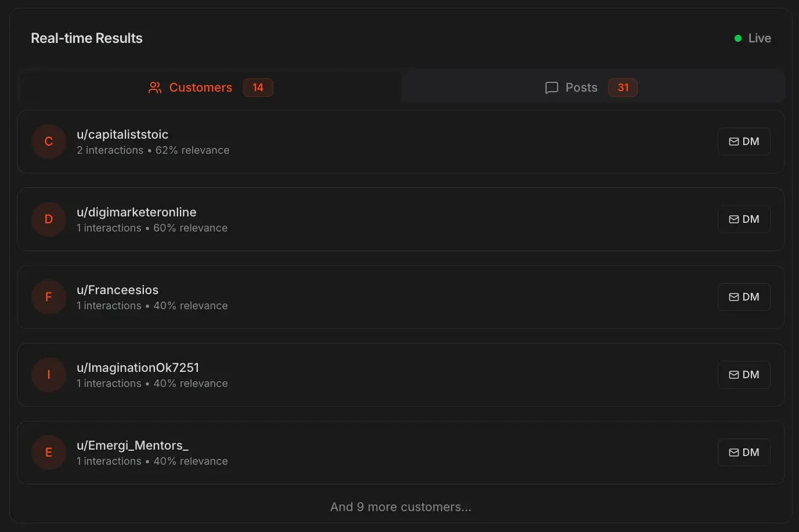The width and height of the screenshot is (799, 532).
Task: Click the envelope icon on u/digimarketeronline's DM button
Action: pos(733,219)
